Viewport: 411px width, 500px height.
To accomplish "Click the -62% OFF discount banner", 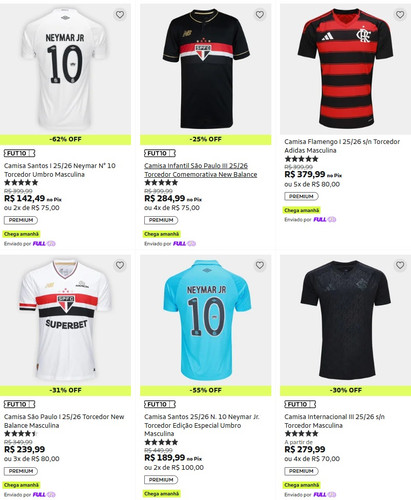I will coord(65,139).
